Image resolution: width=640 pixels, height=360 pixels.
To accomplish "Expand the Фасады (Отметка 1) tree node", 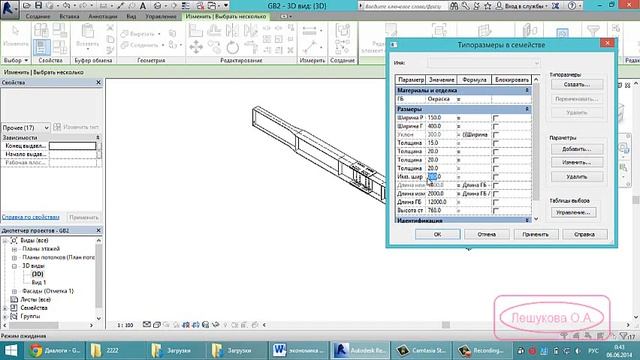I will [x=14, y=291].
